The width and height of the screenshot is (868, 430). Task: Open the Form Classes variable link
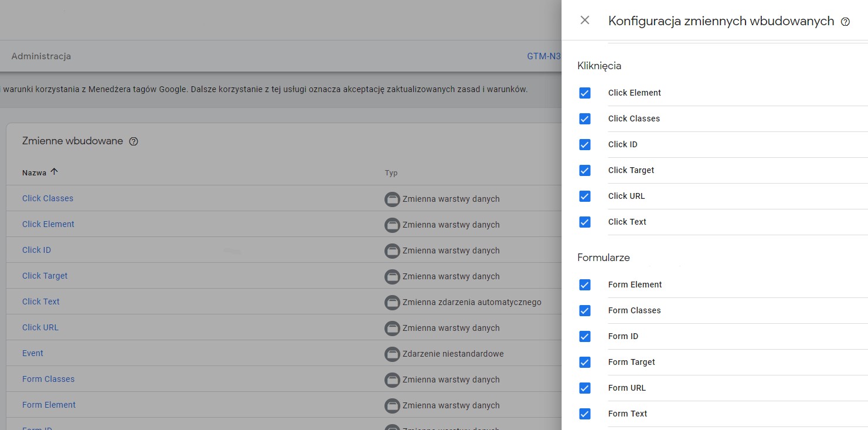tap(48, 379)
